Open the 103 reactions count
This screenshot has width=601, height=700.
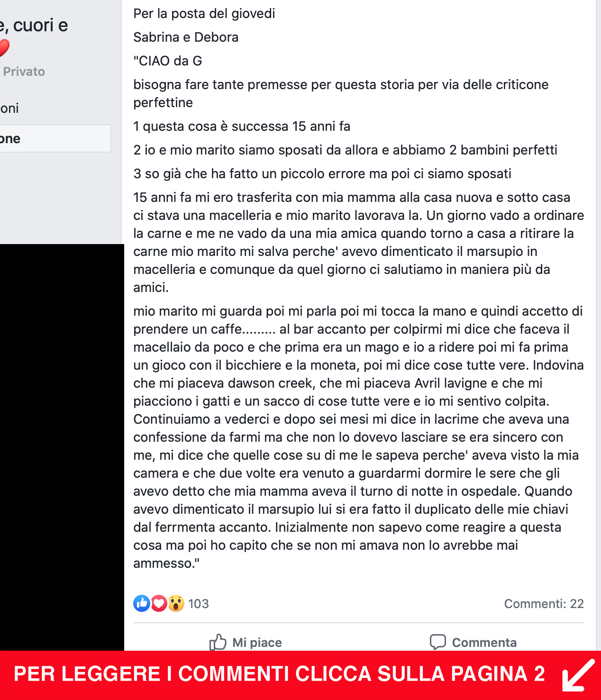pos(198,604)
